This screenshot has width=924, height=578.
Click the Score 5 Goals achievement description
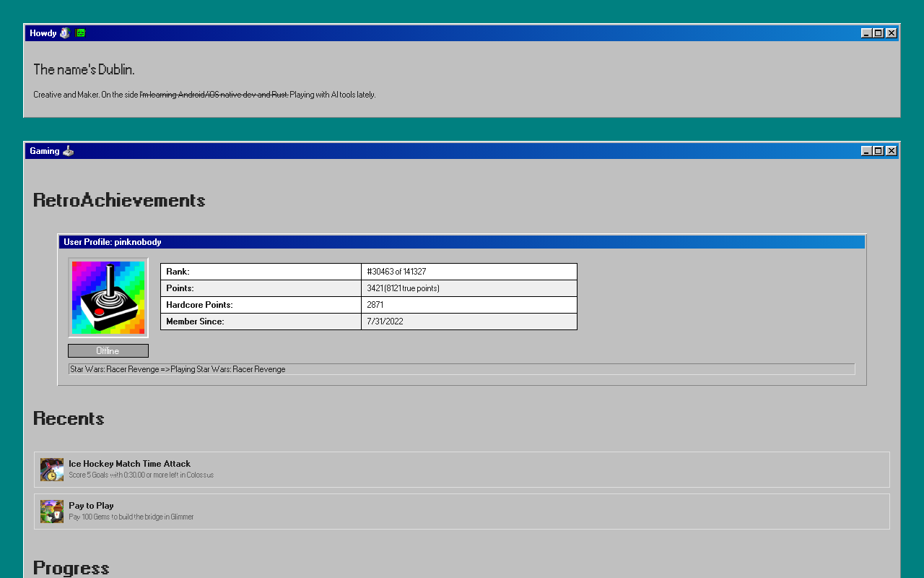(x=141, y=475)
